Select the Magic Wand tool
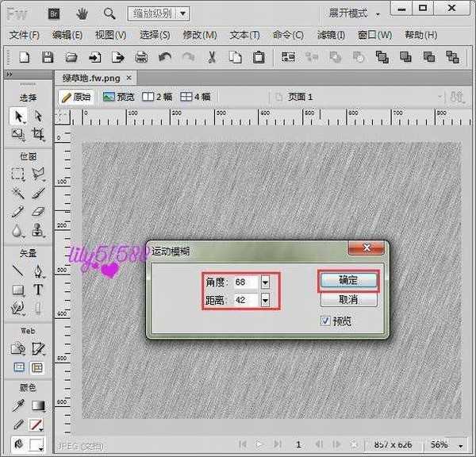 point(18,193)
